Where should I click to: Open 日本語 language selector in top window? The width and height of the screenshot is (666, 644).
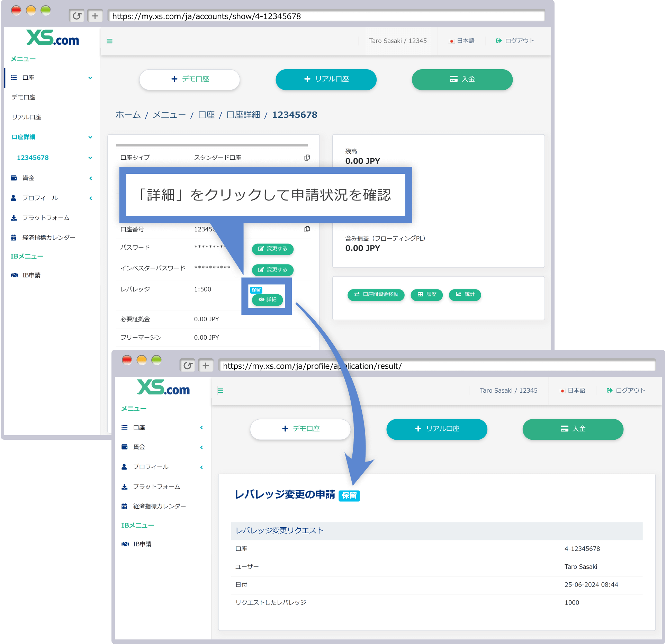[462, 41]
